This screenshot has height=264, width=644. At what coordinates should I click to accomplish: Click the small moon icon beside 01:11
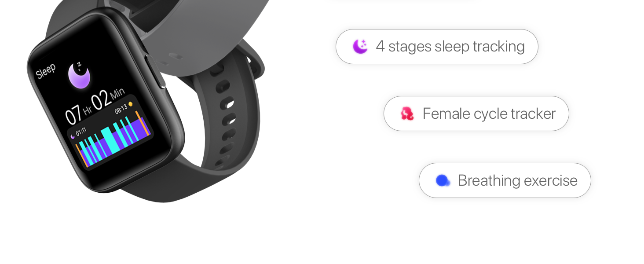point(73,136)
